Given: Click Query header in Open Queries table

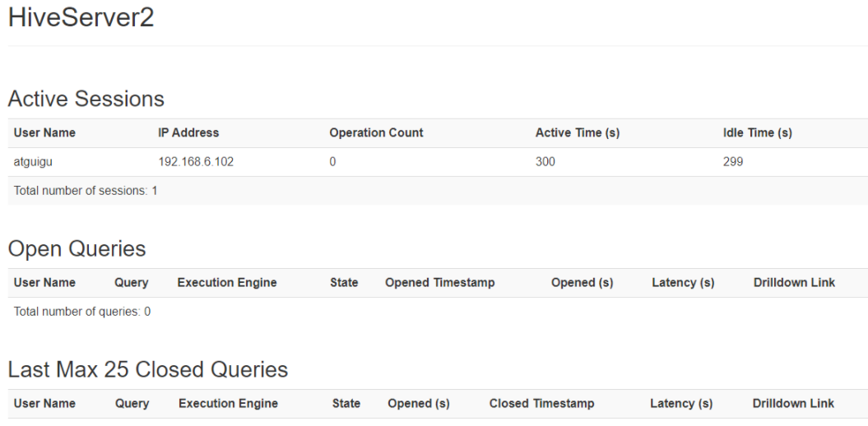Looking at the screenshot, I should pos(131,283).
